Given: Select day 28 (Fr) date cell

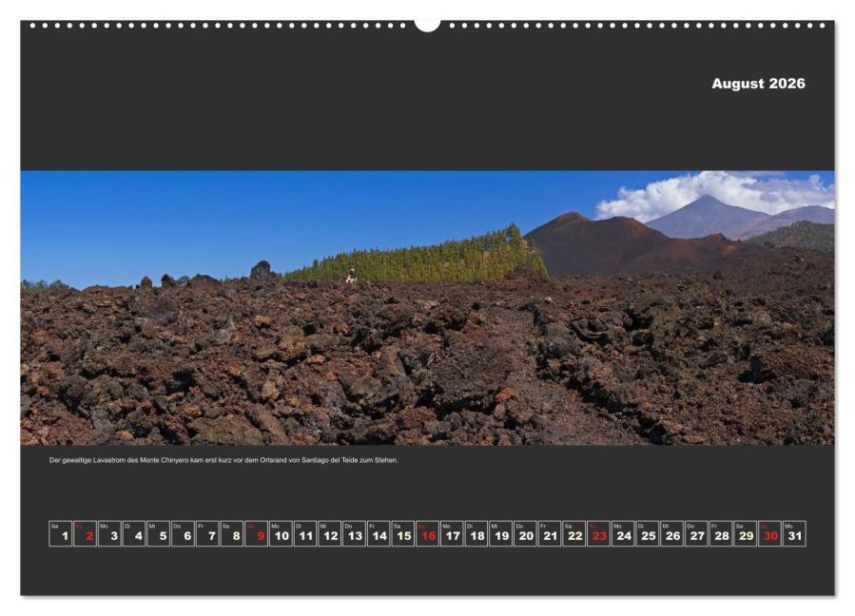Looking at the screenshot, I should [x=721, y=533].
